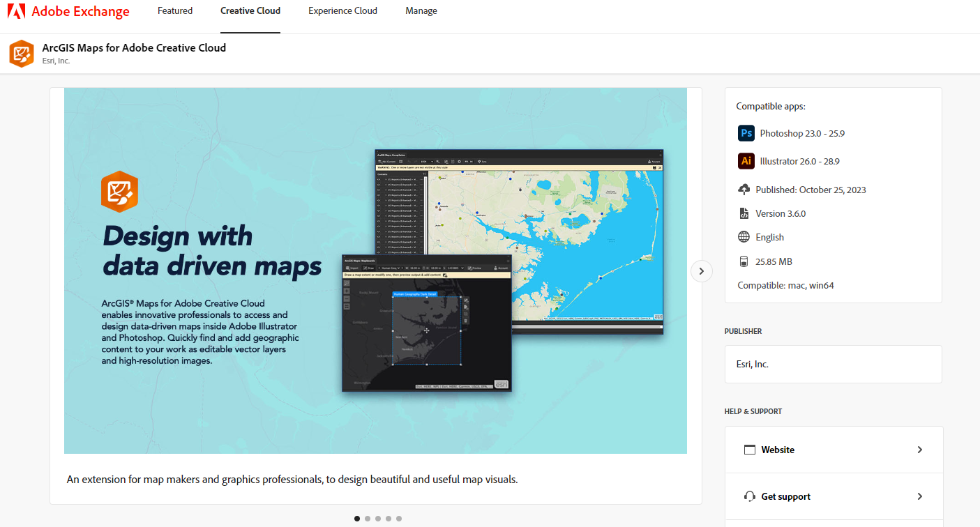Click the version document icon beside 3.6.0
The width and height of the screenshot is (980, 527).
[x=746, y=213]
